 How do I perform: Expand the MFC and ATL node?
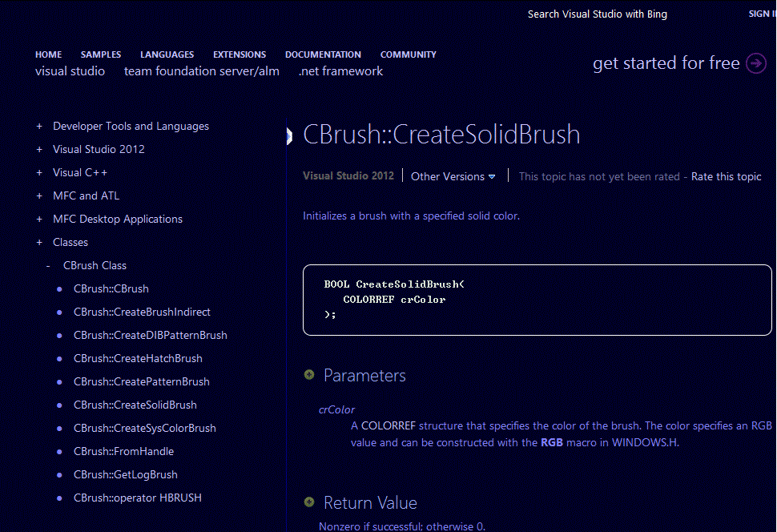point(39,195)
